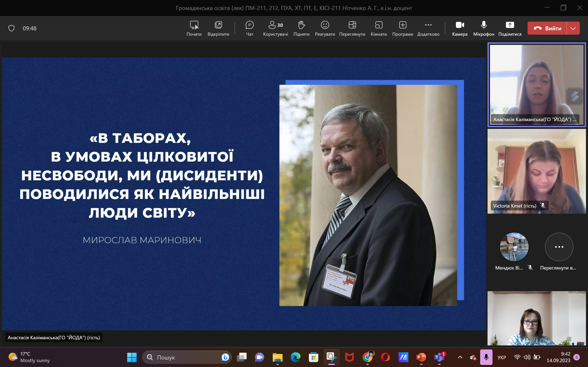Toggle the taskbar microphone indicator
588x367 pixels.
486,357
